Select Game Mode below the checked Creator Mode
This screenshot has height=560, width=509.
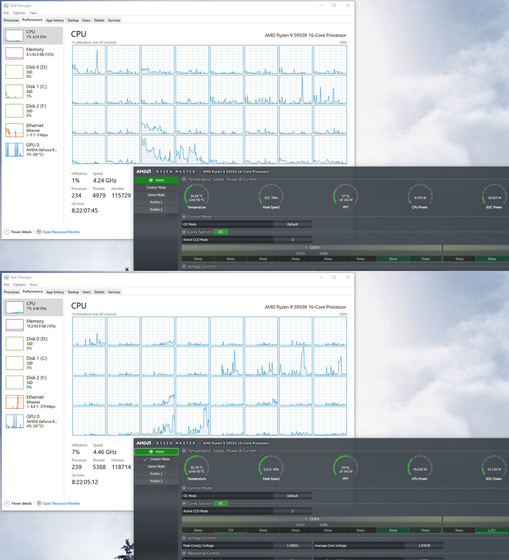point(156,466)
